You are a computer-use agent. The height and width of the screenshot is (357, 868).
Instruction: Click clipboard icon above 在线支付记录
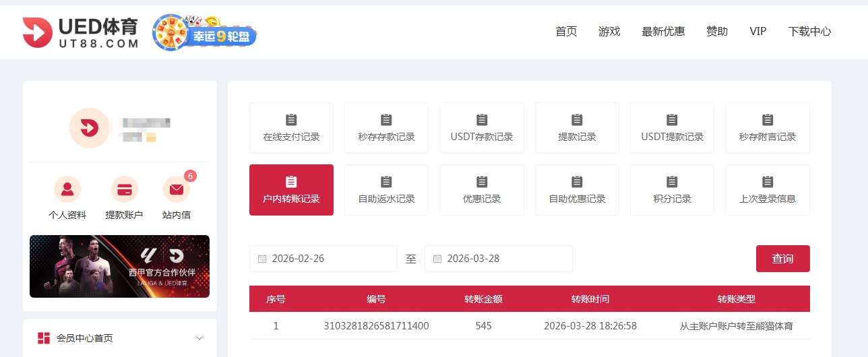[x=291, y=119]
